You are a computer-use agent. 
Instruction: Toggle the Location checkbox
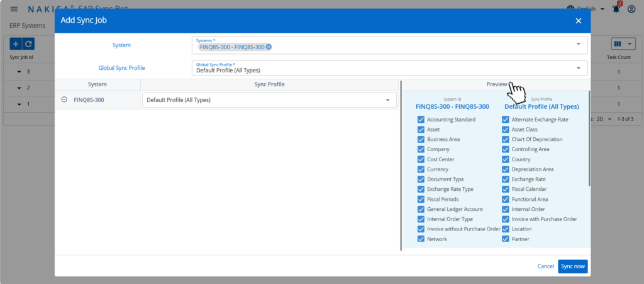tap(506, 229)
